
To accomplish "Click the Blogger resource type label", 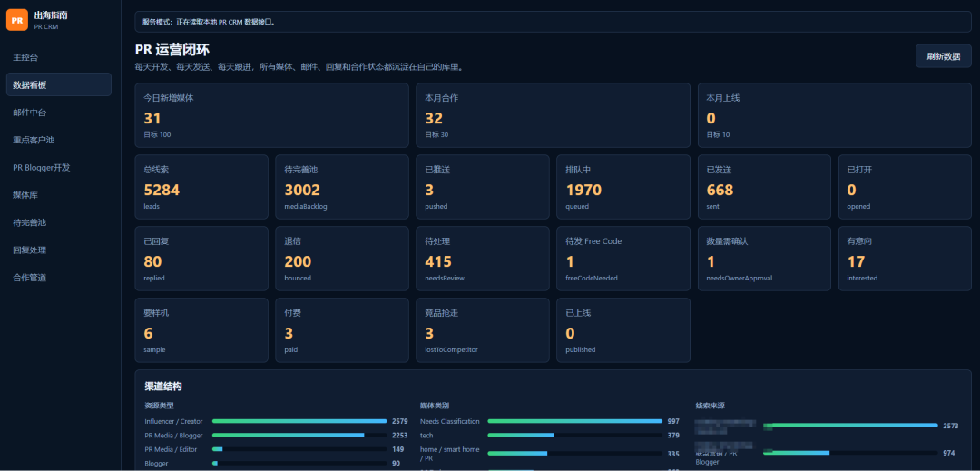I will tap(155, 464).
